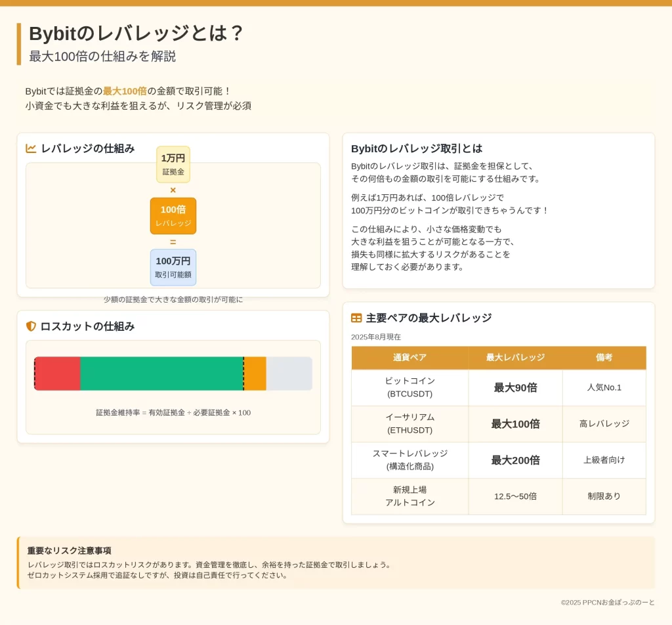Select the 12.5〜50倍 cell

515,496
